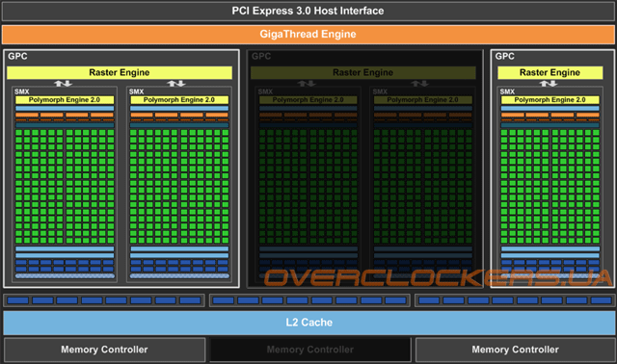Click the arrows icon under the single-SMX GPC's Raster Engine
The image size is (617, 364).
coord(549,84)
